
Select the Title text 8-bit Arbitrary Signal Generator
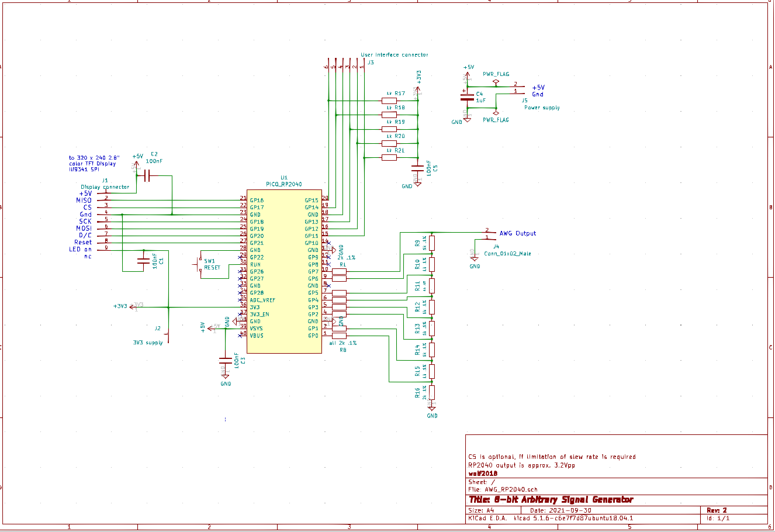click(x=549, y=500)
